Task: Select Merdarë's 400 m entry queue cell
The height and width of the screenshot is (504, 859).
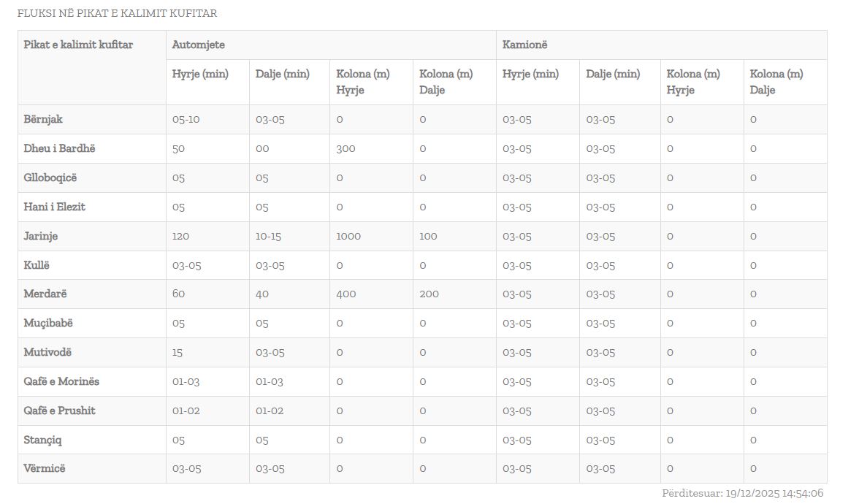Action: (x=346, y=294)
